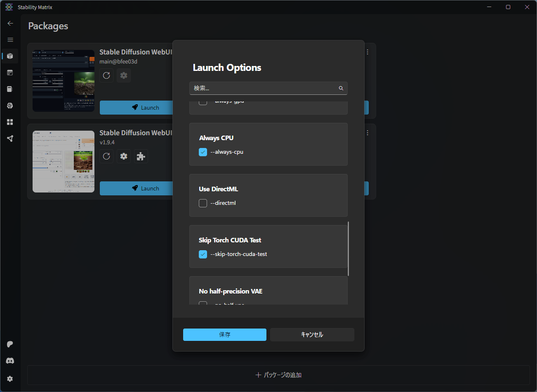Click the "main@bfee03d" version label
Viewport: 537px width, 392px height.
point(118,62)
